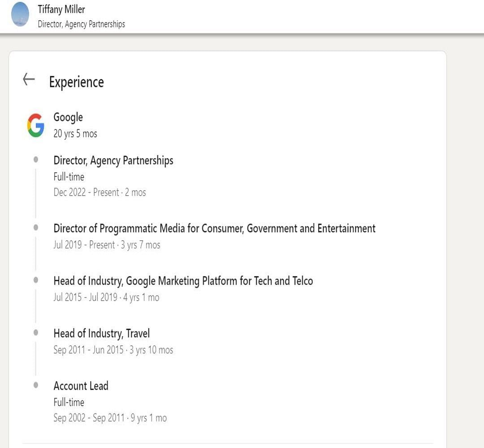Click timeline bullet beside Director of Programmatic Media
This screenshot has height=448, width=484.
click(x=36, y=228)
